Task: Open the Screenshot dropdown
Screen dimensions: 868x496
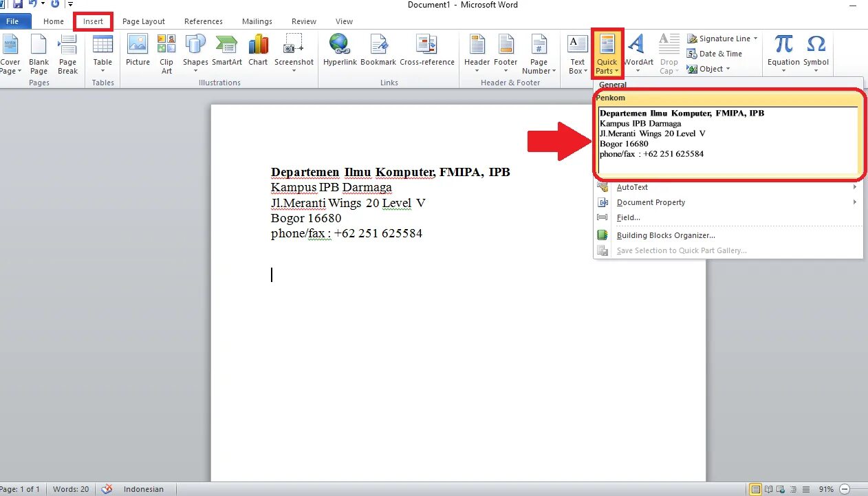Action: click(294, 54)
